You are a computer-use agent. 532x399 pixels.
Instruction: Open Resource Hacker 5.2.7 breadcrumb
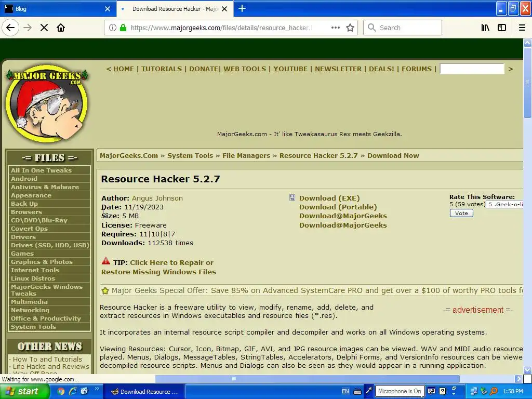[318, 156]
